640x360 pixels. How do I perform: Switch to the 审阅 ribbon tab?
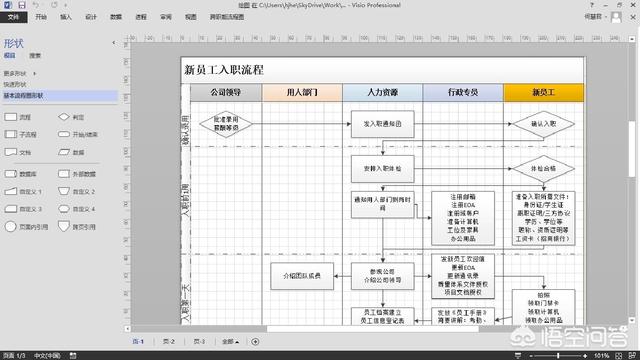pyautogui.click(x=166, y=17)
